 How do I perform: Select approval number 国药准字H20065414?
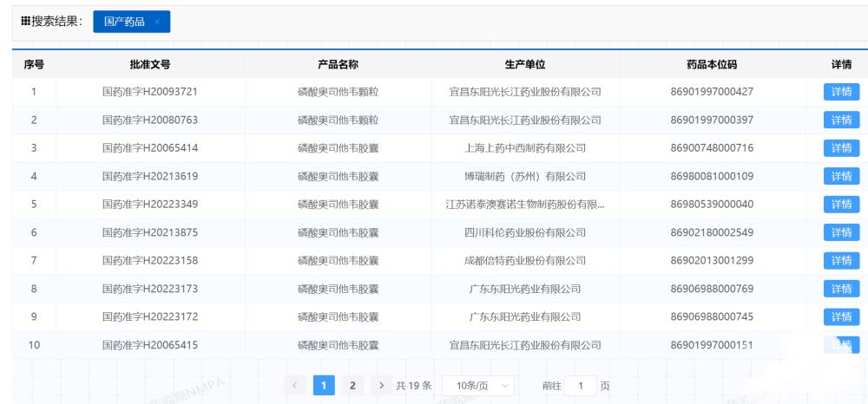150,148
